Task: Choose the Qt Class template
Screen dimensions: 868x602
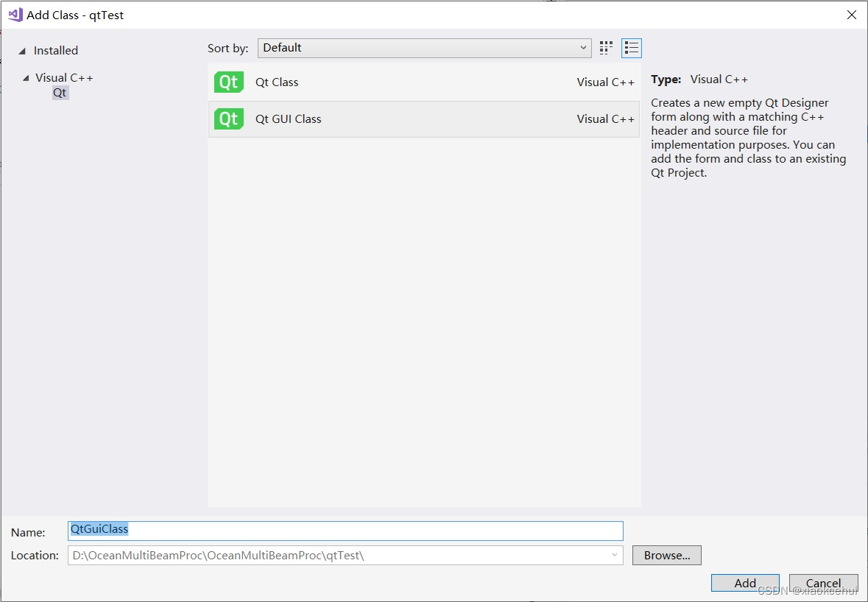Action: [424, 82]
